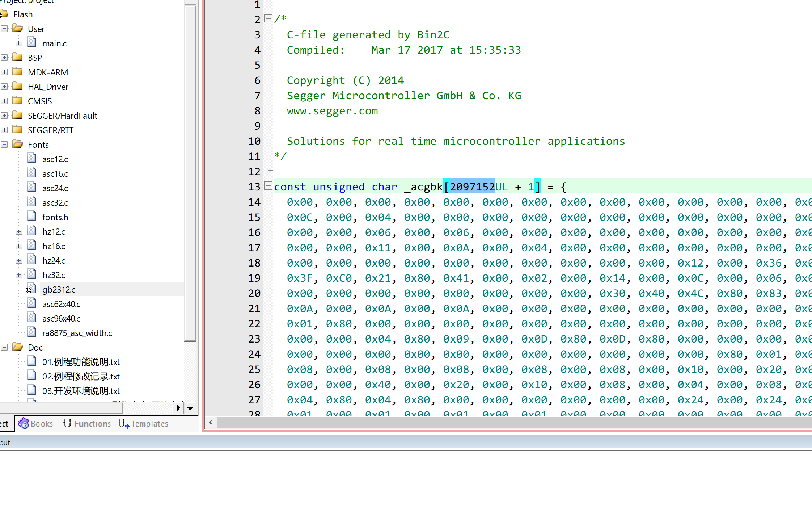Select hz12.c in project tree
The width and height of the screenshot is (812, 516).
pyautogui.click(x=54, y=232)
